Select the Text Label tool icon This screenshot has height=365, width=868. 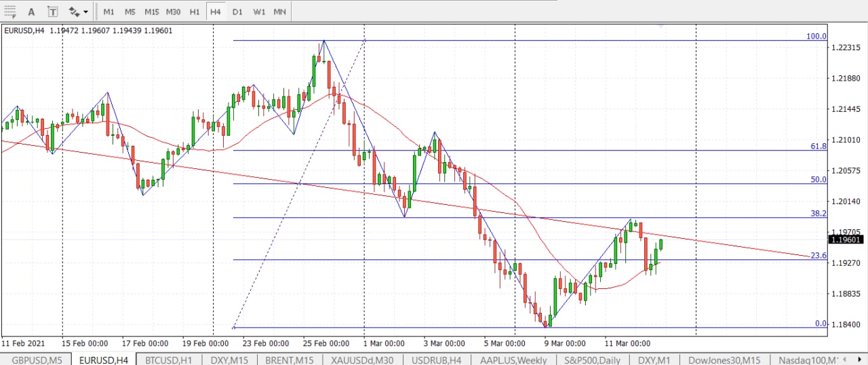click(x=52, y=12)
